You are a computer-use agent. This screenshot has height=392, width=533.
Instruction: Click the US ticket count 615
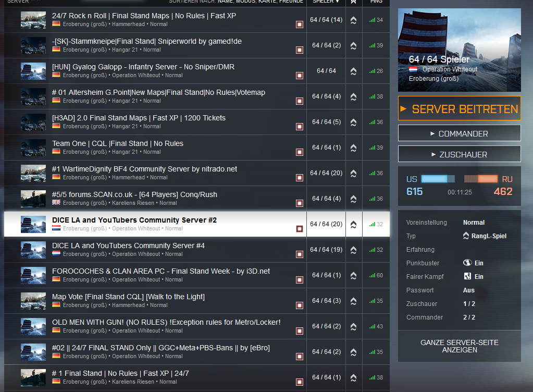(x=414, y=191)
